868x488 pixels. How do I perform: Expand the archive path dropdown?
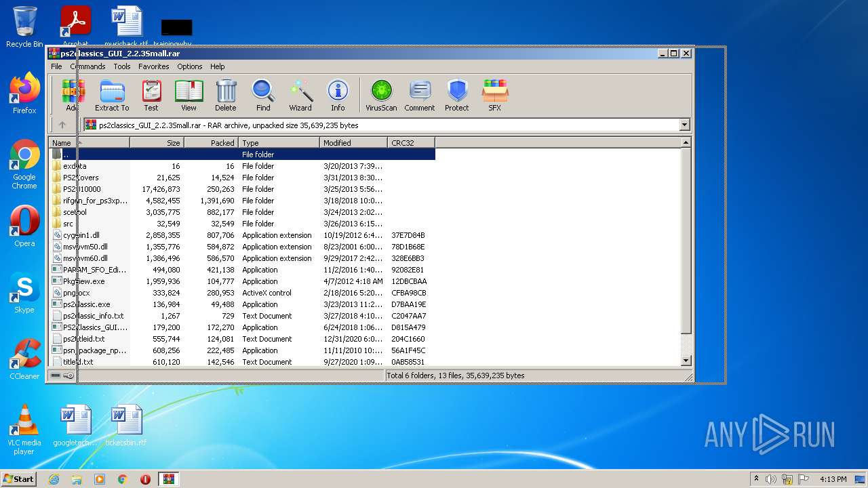pos(684,125)
